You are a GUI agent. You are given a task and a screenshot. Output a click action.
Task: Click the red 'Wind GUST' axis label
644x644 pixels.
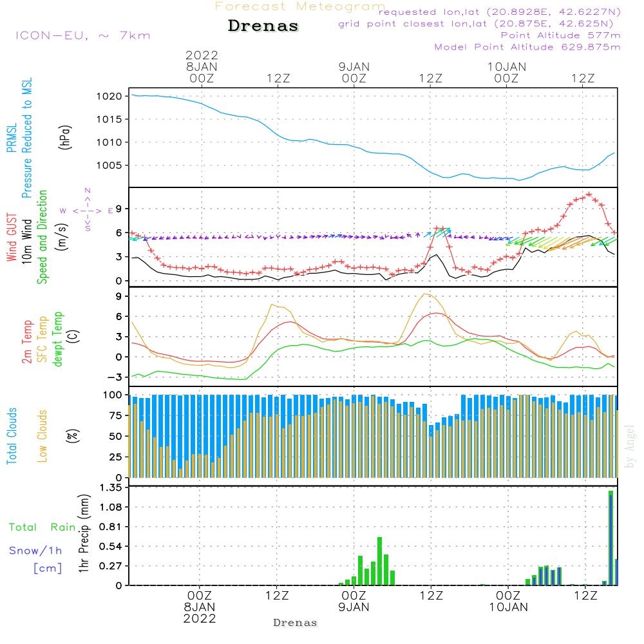coord(12,238)
